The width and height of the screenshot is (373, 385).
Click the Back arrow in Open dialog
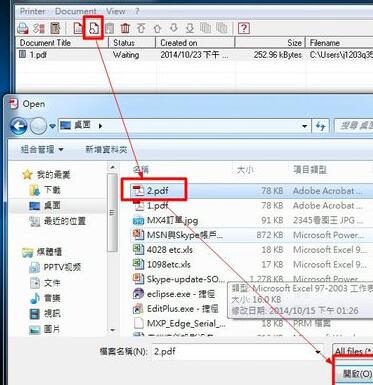pyautogui.click(x=19, y=126)
